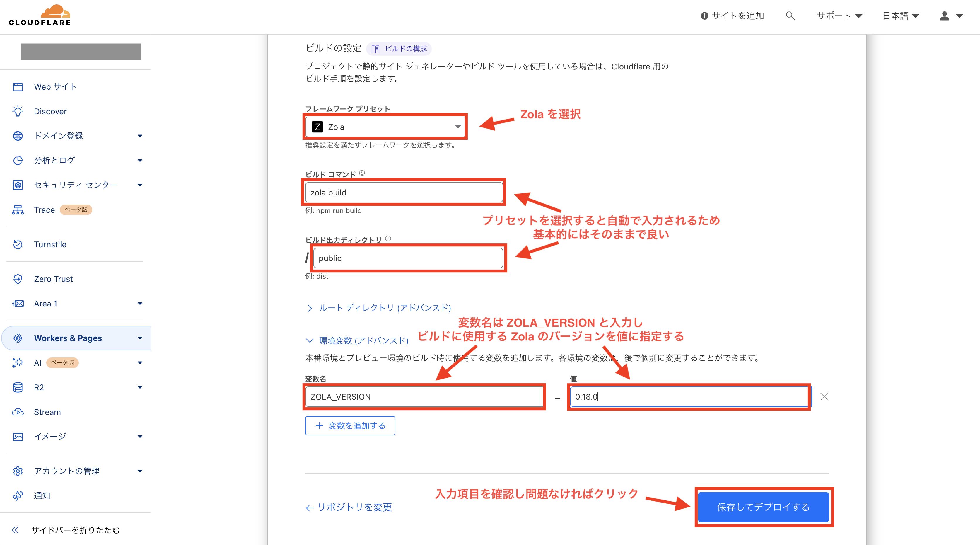The image size is (980, 545).
Task: Collapse the sidebar with double-chevron icon
Action: (15, 530)
